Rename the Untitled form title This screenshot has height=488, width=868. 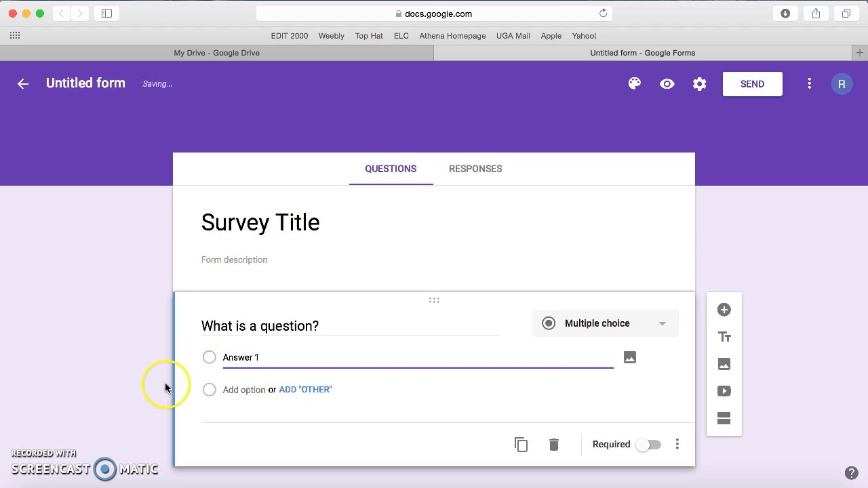pyautogui.click(x=85, y=83)
